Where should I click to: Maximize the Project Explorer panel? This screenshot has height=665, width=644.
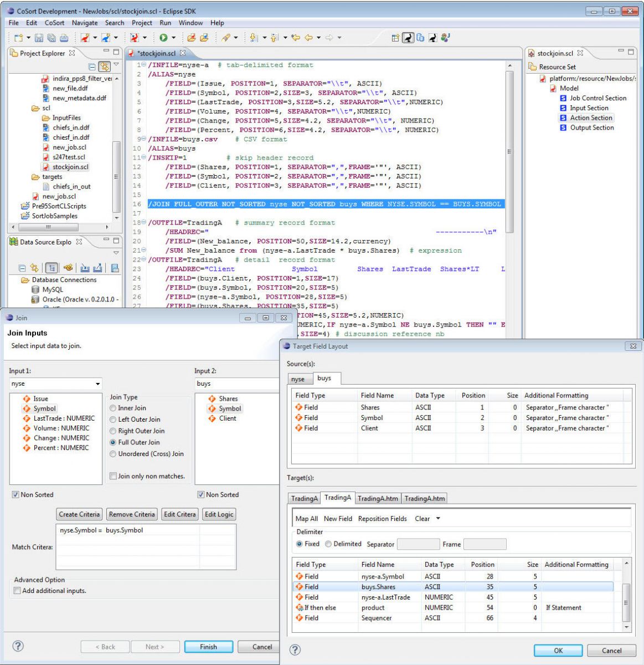pos(116,52)
